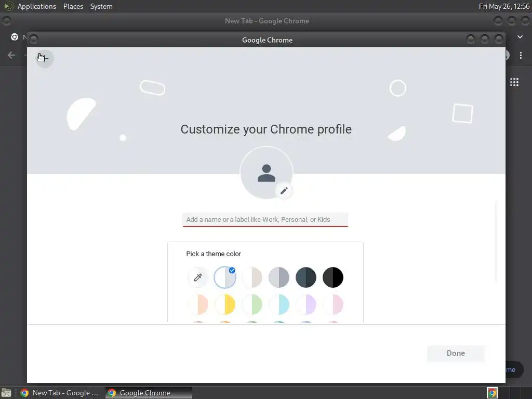
Task: Select the beige theme color swatch
Action: pyautogui.click(x=252, y=277)
